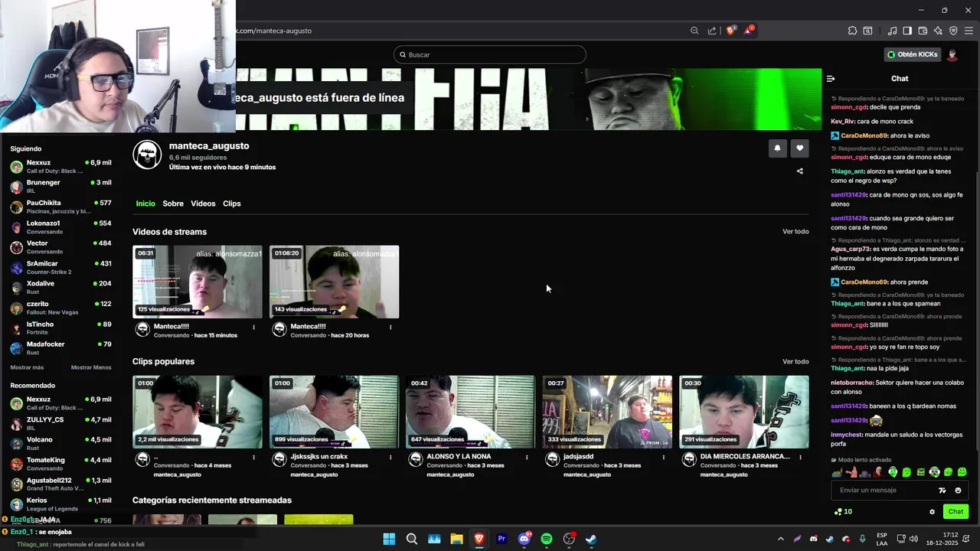980x551 pixels.
Task: Open the browser hamburger main menu
Action: click(969, 31)
